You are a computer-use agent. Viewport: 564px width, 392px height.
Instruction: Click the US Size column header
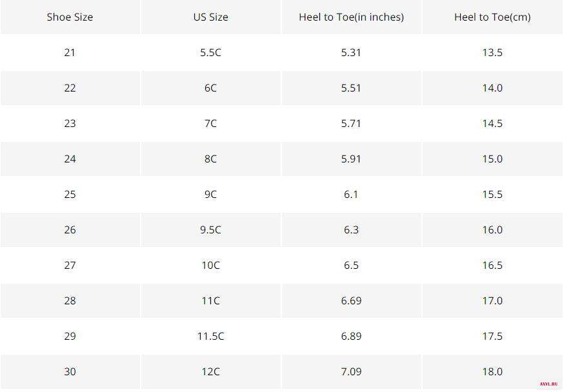[211, 17]
